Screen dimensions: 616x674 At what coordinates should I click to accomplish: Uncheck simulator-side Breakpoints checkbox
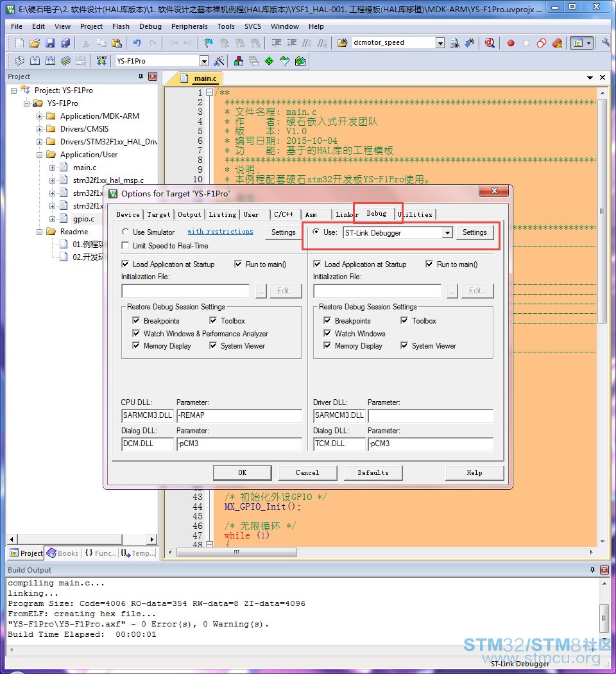point(136,320)
